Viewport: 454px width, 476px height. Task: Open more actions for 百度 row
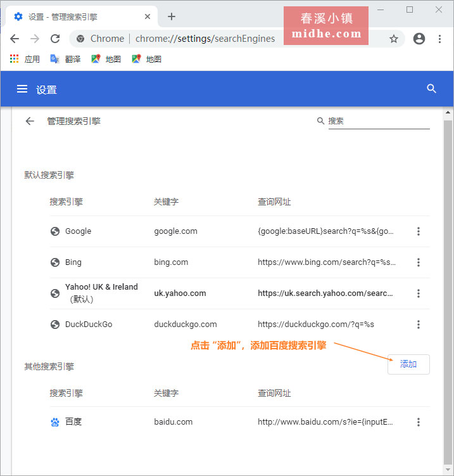[418, 422]
